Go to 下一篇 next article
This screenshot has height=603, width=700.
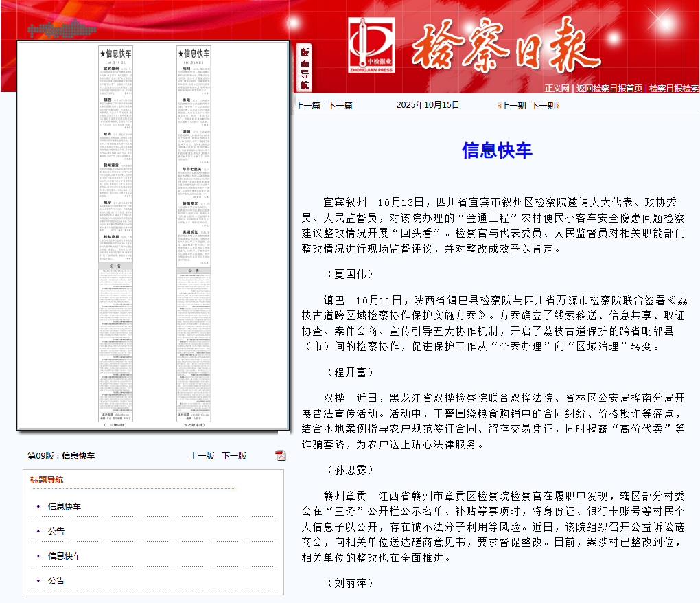pos(340,105)
